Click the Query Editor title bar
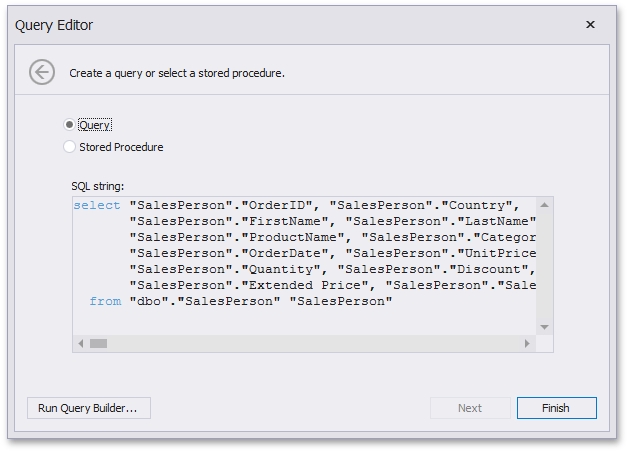630x454 pixels. pyautogui.click(x=250, y=25)
